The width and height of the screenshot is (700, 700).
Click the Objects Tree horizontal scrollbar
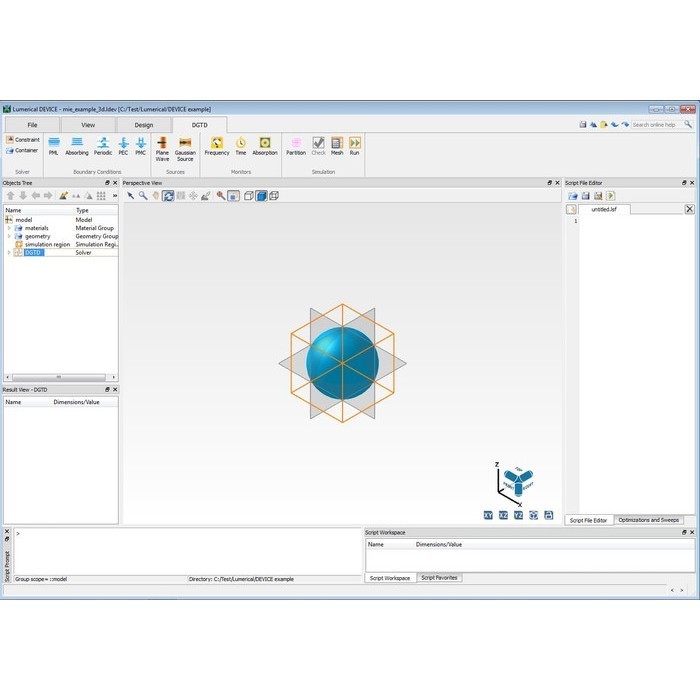point(61,377)
